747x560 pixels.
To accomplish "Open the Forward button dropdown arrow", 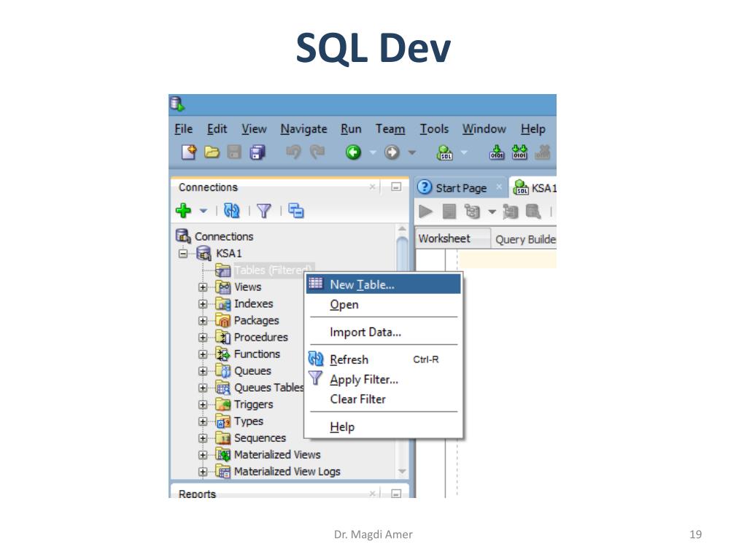I will click(412, 153).
